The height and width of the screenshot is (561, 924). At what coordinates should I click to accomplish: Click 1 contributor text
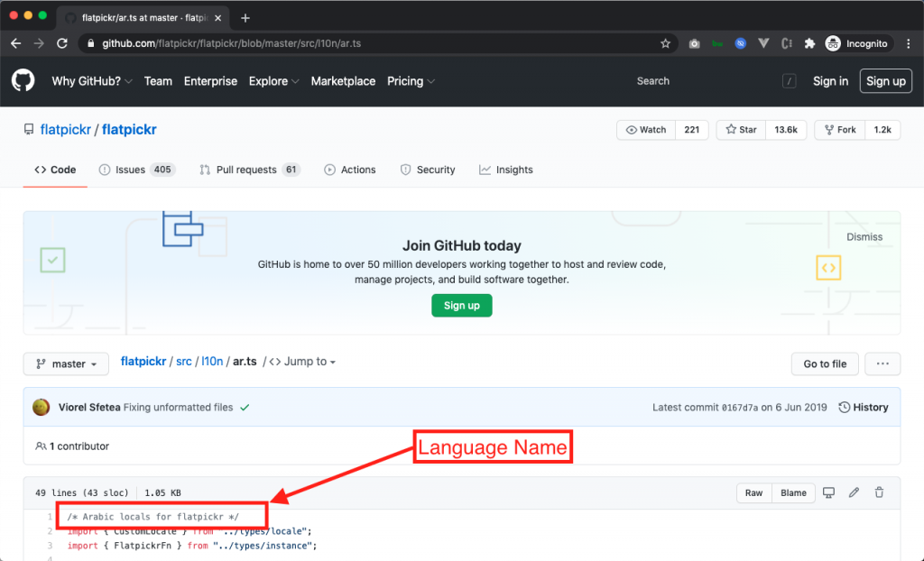coord(79,446)
